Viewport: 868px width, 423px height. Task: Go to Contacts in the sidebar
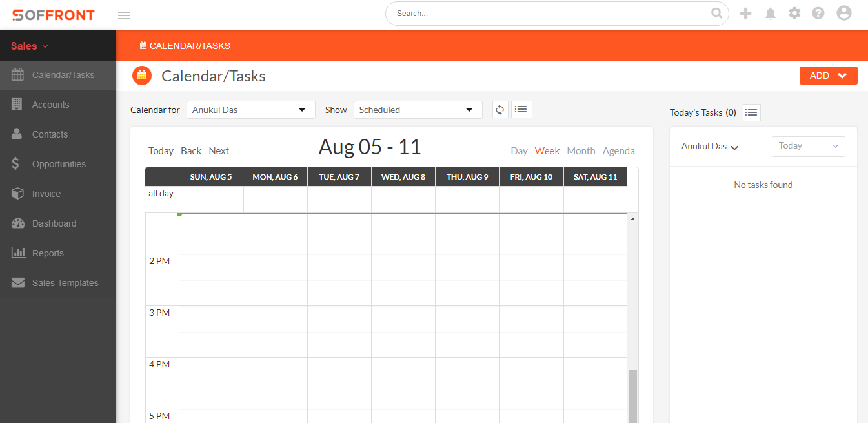coord(58,134)
